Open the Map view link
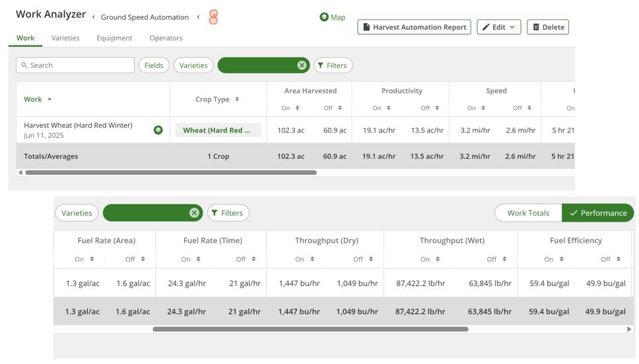 [333, 17]
